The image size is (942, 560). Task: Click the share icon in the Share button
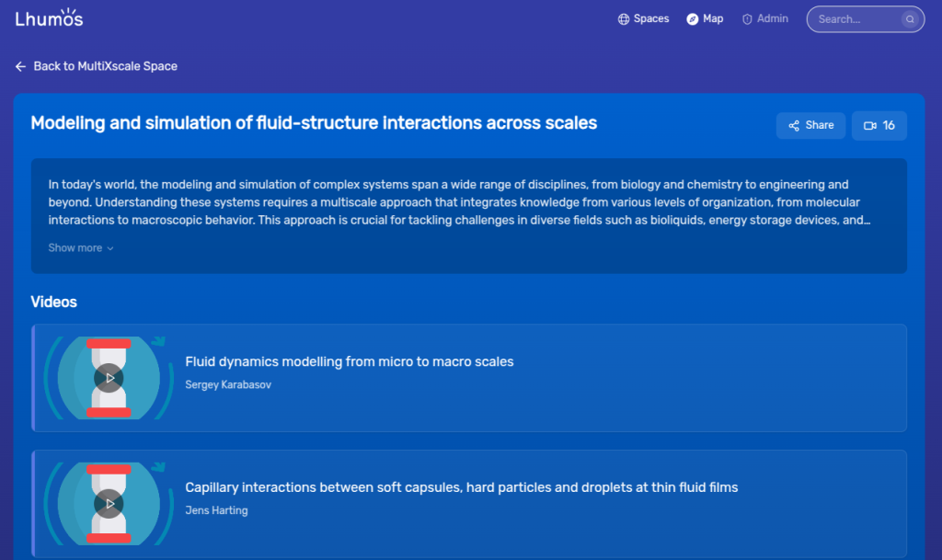794,125
